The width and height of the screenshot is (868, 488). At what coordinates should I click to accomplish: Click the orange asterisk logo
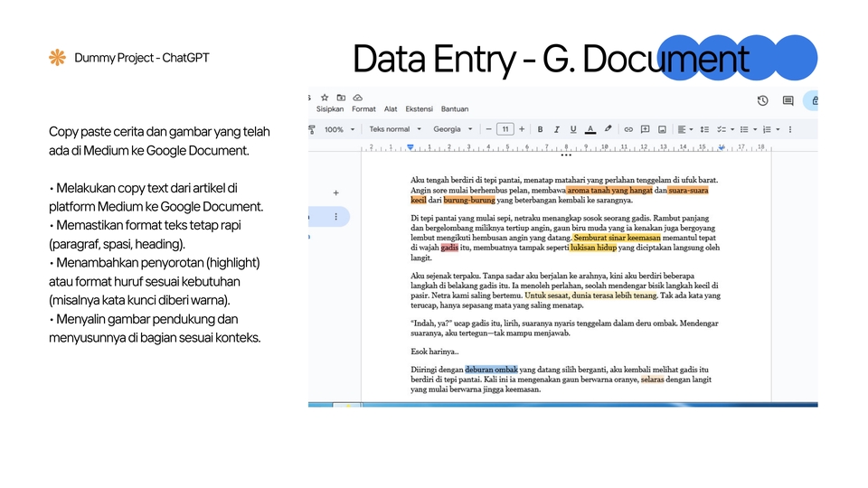point(57,57)
